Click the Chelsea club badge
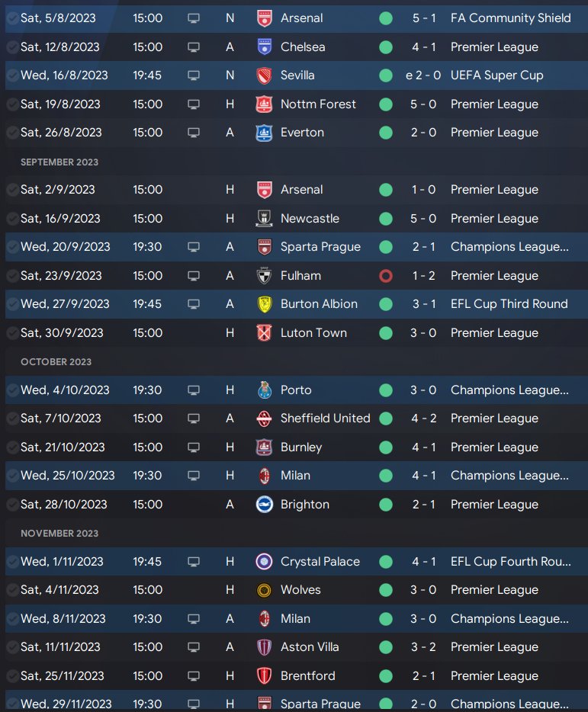Viewport: 588px width, 712px height. pos(264,47)
